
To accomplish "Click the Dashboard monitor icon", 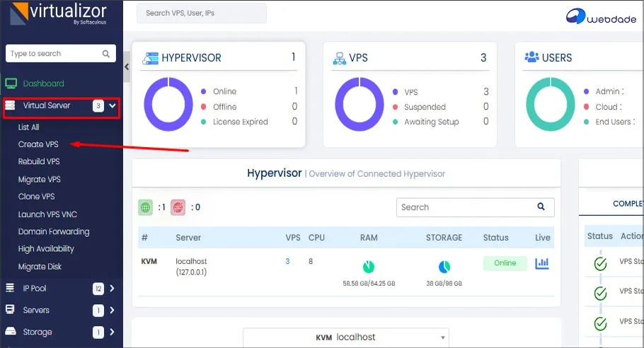I will click(x=11, y=83).
